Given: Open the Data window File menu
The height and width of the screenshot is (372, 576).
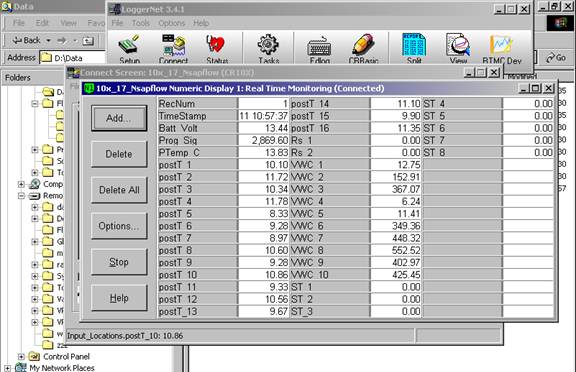Looking at the screenshot, I should [18, 23].
